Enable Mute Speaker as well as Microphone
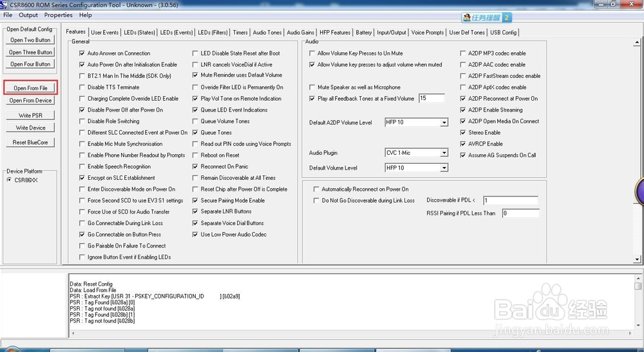Image resolution: width=644 pixels, height=352 pixels. click(x=312, y=87)
